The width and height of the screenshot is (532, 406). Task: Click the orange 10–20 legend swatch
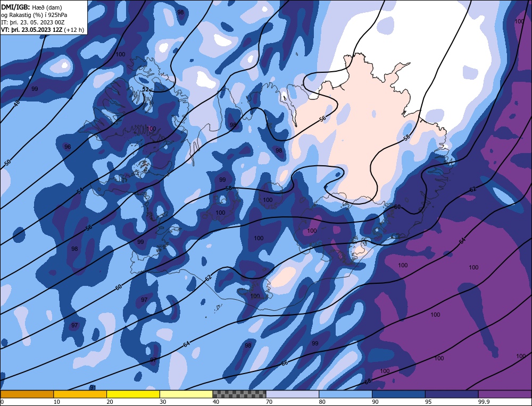80,394
